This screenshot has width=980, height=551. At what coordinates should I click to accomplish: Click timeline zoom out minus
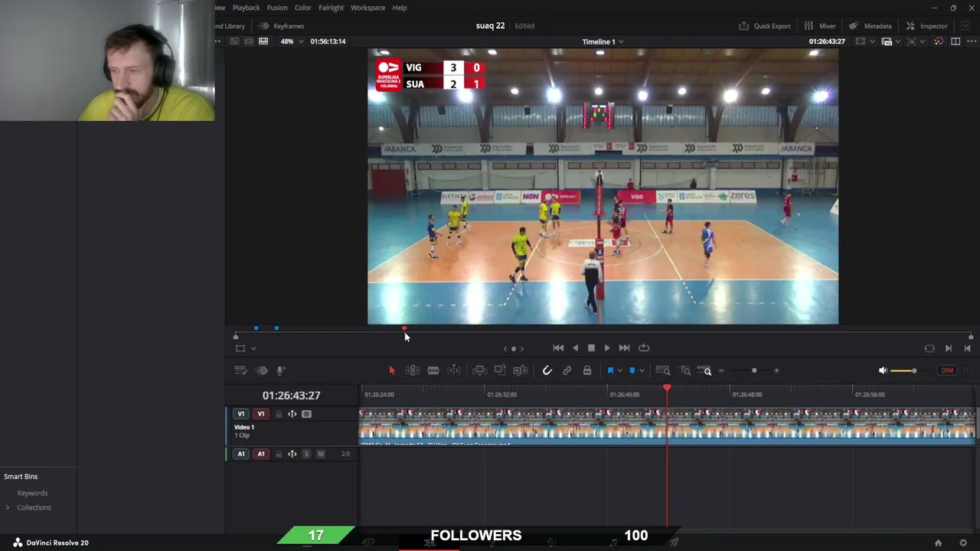click(x=721, y=370)
